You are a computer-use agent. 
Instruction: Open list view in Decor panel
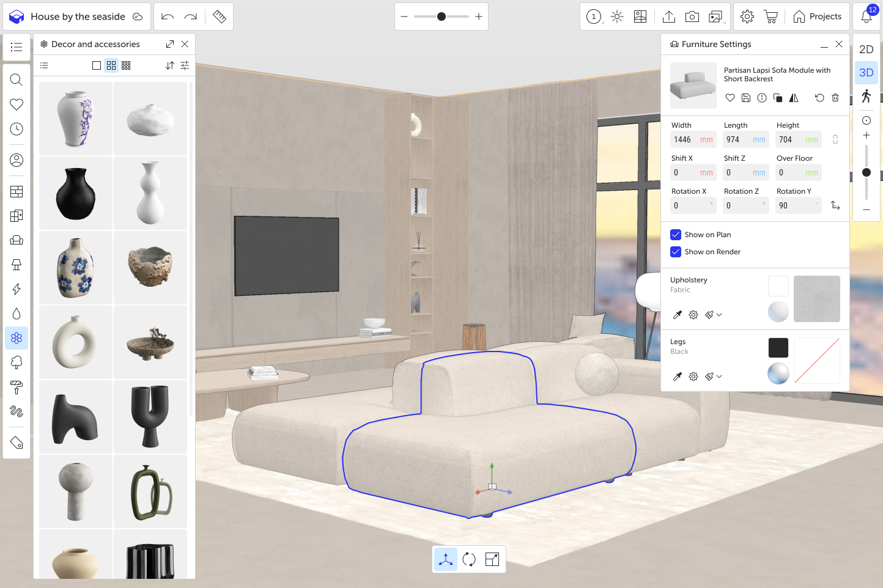point(43,65)
